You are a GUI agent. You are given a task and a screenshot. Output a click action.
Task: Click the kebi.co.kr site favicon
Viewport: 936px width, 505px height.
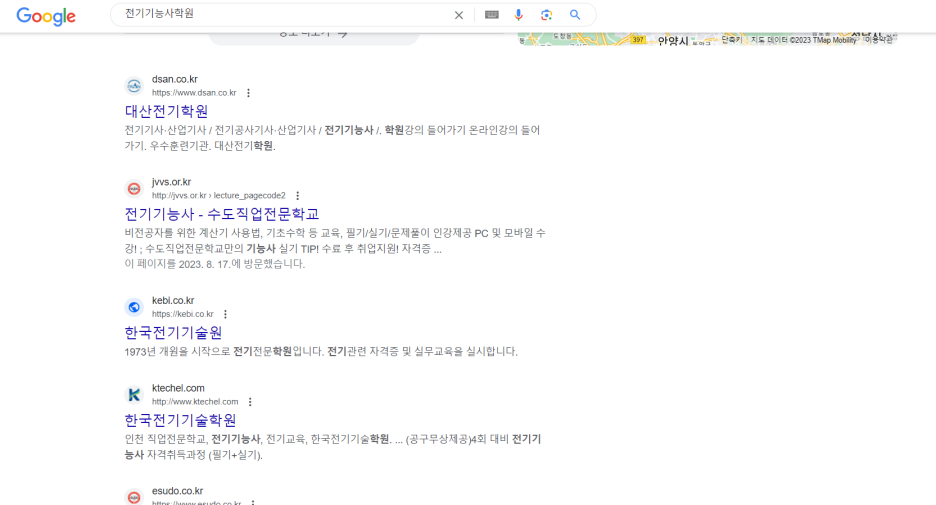(x=134, y=307)
